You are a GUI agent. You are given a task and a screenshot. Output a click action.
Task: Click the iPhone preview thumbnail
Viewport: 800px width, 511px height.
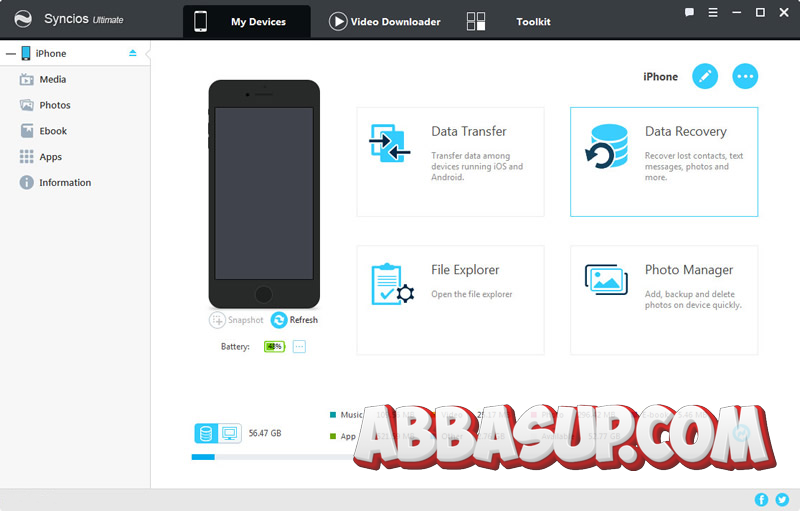tap(264, 194)
